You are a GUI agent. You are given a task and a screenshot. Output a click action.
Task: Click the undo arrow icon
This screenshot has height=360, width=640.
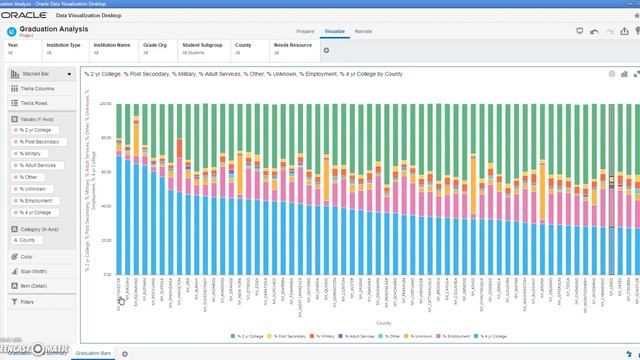pyautogui.click(x=594, y=31)
